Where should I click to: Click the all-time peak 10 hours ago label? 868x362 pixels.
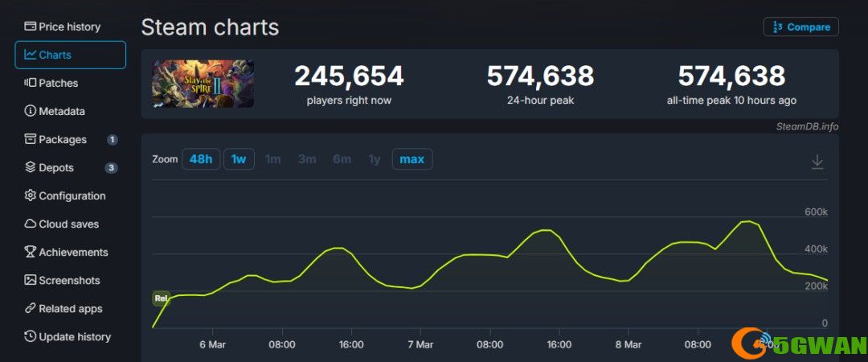pyautogui.click(x=732, y=101)
